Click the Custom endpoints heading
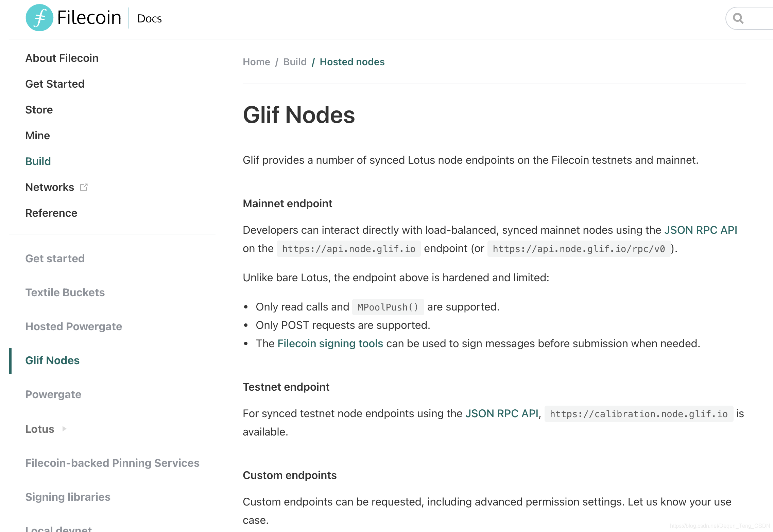The width and height of the screenshot is (773, 532). coord(290,475)
